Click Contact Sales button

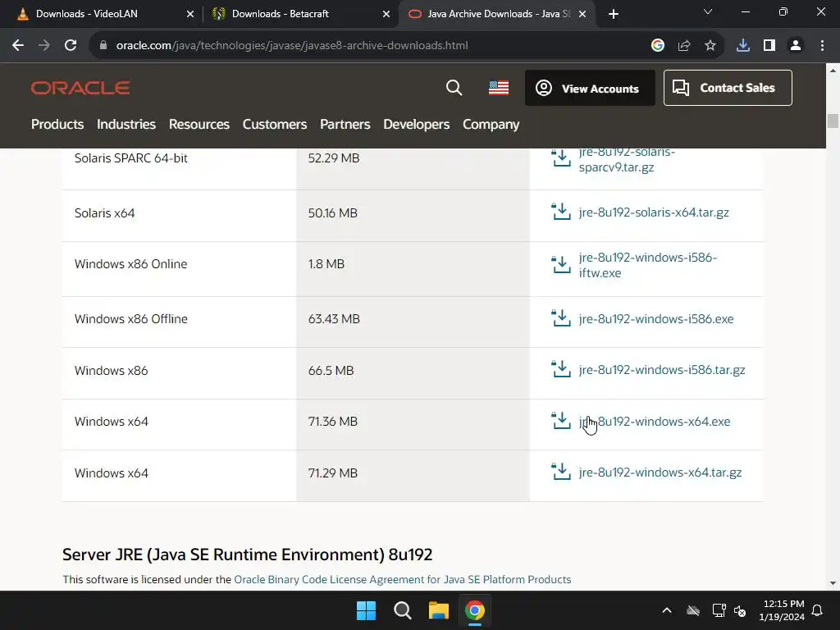728,88
